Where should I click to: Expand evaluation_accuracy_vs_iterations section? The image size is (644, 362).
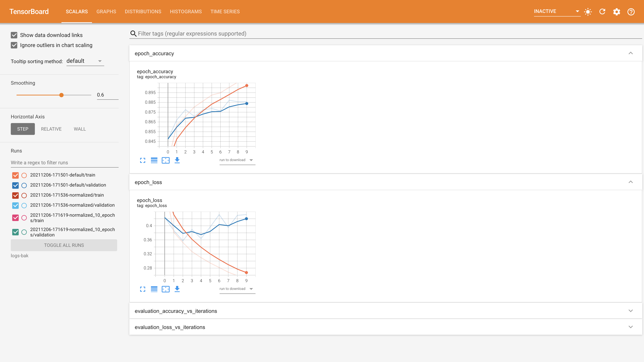[x=631, y=311]
